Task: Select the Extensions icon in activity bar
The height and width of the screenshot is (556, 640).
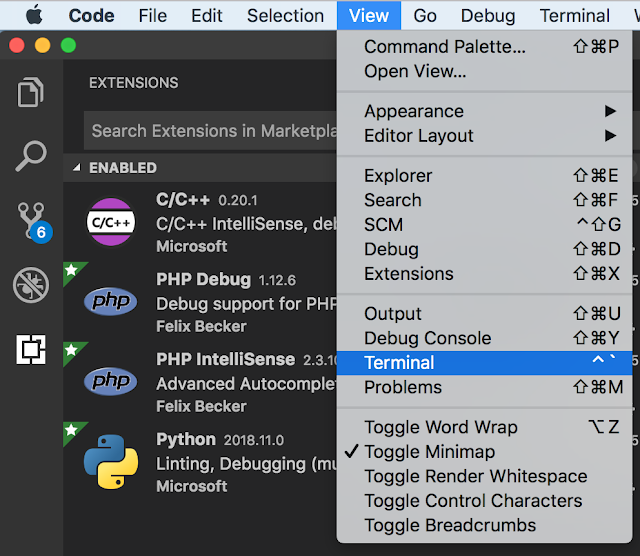Action: tap(31, 349)
